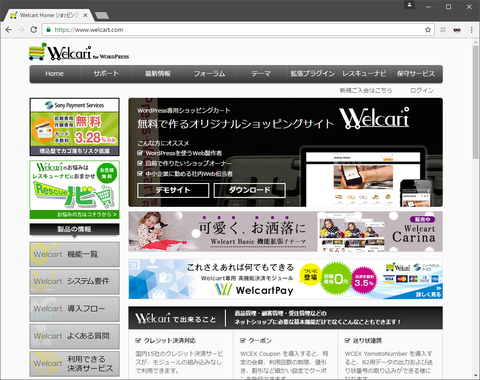Click the ログイン link
The image size is (480, 380).
[x=422, y=90]
